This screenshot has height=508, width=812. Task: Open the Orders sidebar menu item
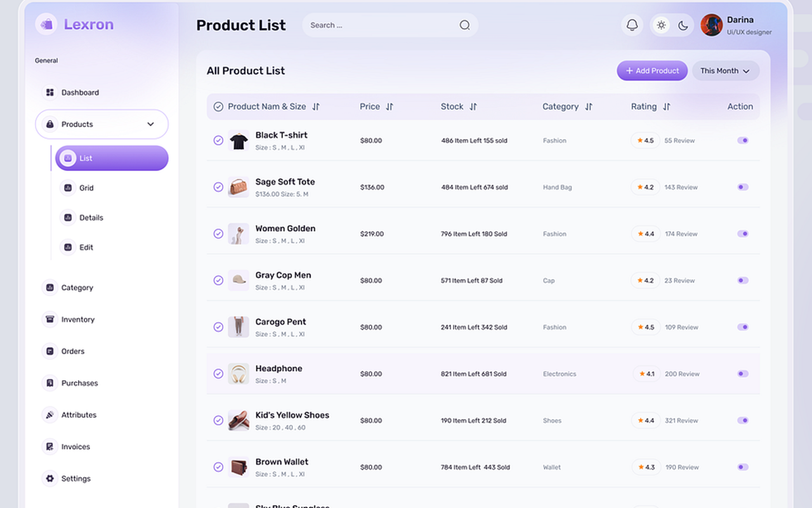point(72,351)
